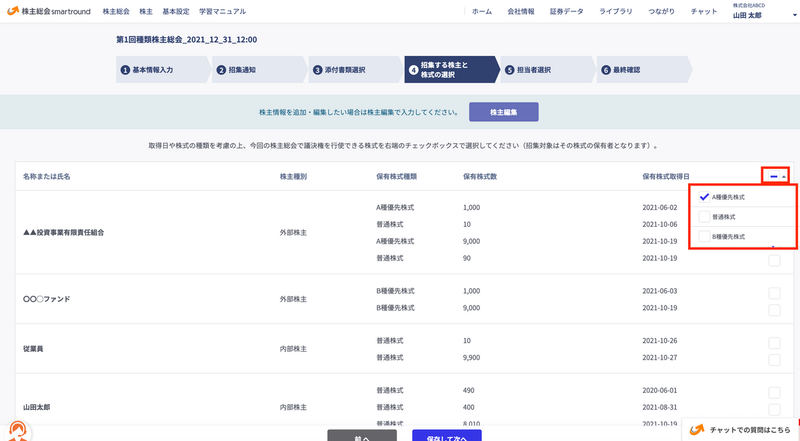This screenshot has height=441, width=800.
Task: Open the 株主 menu
Action: pyautogui.click(x=146, y=11)
